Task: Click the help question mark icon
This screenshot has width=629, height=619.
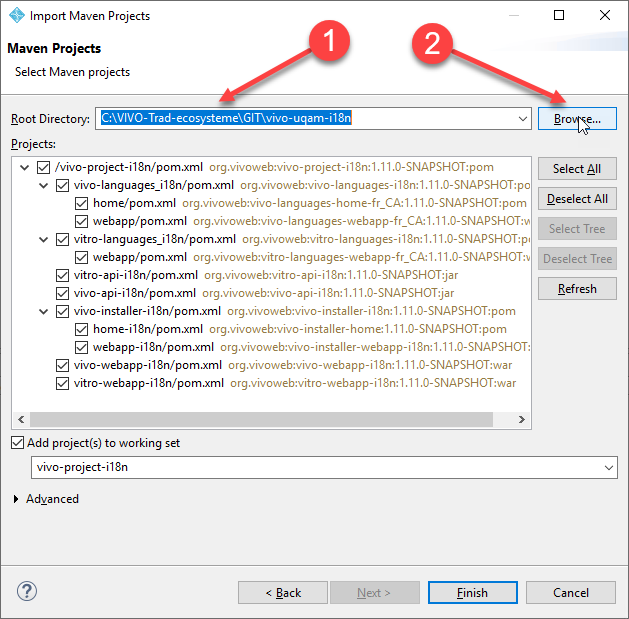Action: tap(27, 591)
